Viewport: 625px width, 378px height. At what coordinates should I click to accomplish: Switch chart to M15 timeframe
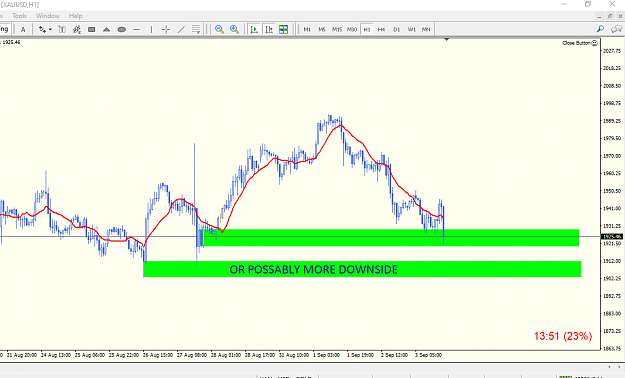(x=337, y=30)
